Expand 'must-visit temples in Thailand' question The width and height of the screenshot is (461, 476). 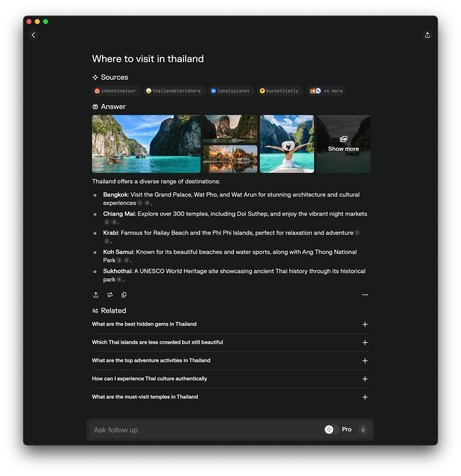365,397
